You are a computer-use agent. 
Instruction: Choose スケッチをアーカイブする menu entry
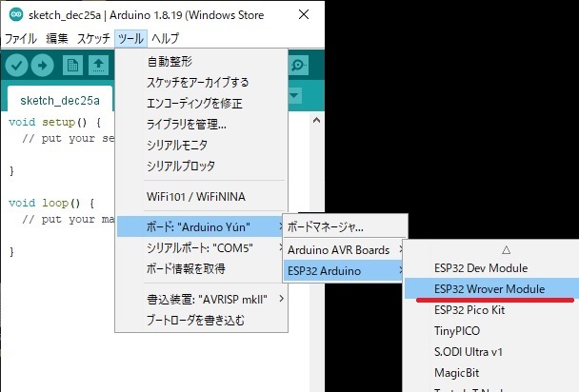(201, 82)
